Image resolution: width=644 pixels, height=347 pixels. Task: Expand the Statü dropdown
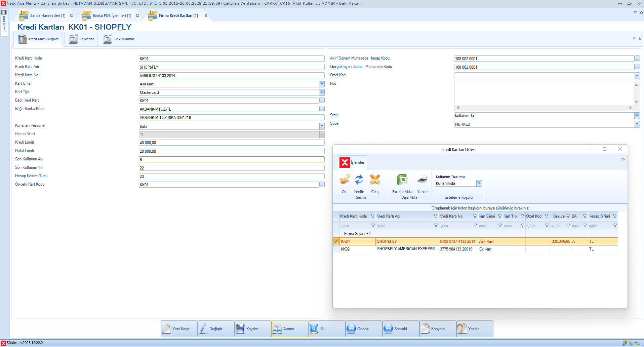click(637, 116)
